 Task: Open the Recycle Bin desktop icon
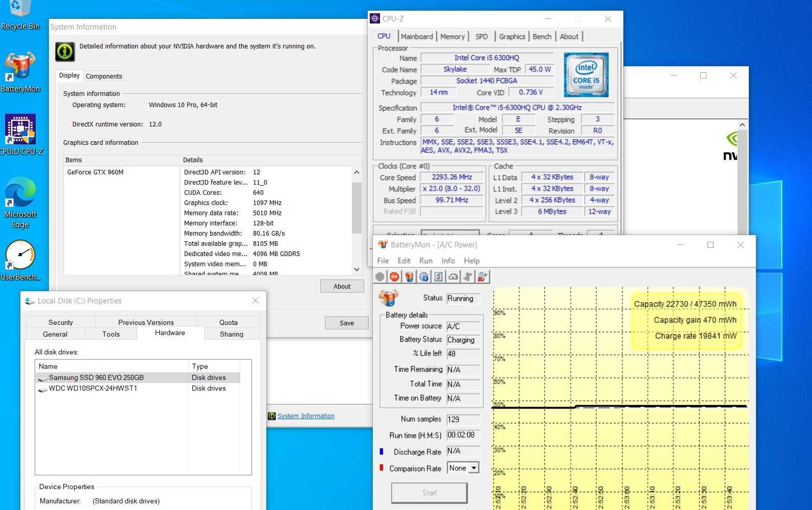point(20,15)
